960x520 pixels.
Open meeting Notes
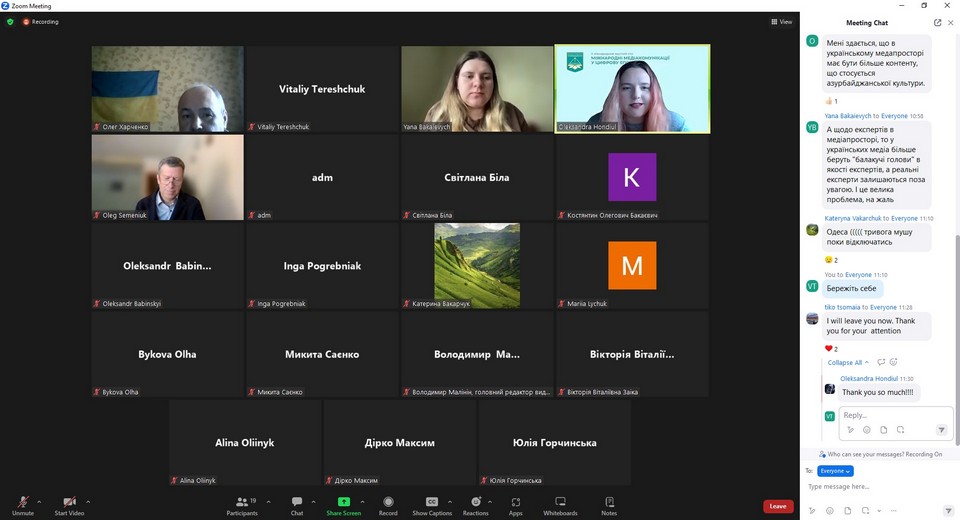pos(609,505)
